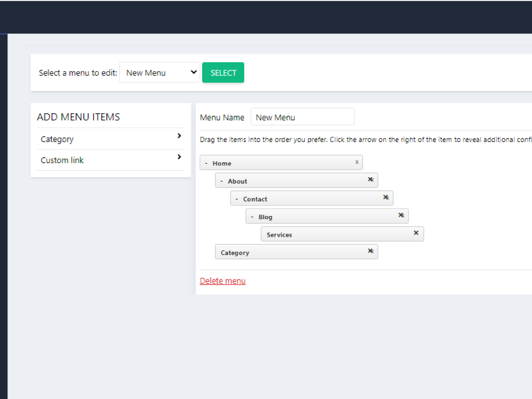532x399 pixels.
Task: Select the Blog menu item label
Action: 265,217
